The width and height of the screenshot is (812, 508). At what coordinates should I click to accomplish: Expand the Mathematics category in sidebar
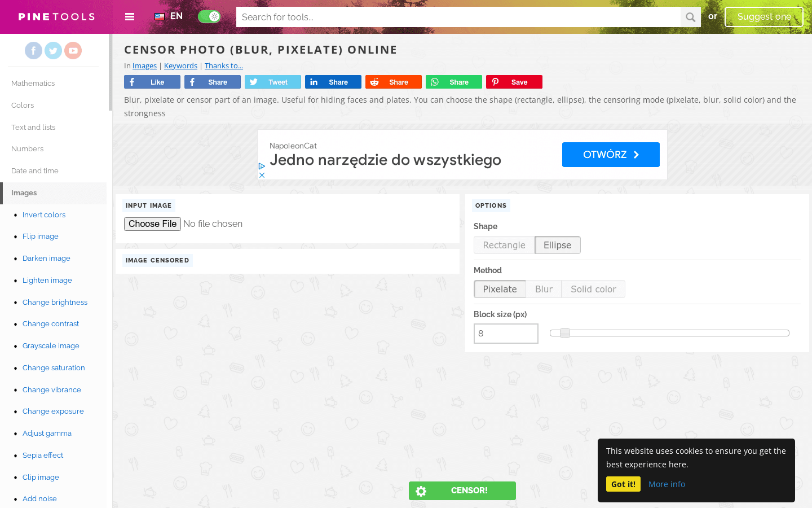click(33, 84)
